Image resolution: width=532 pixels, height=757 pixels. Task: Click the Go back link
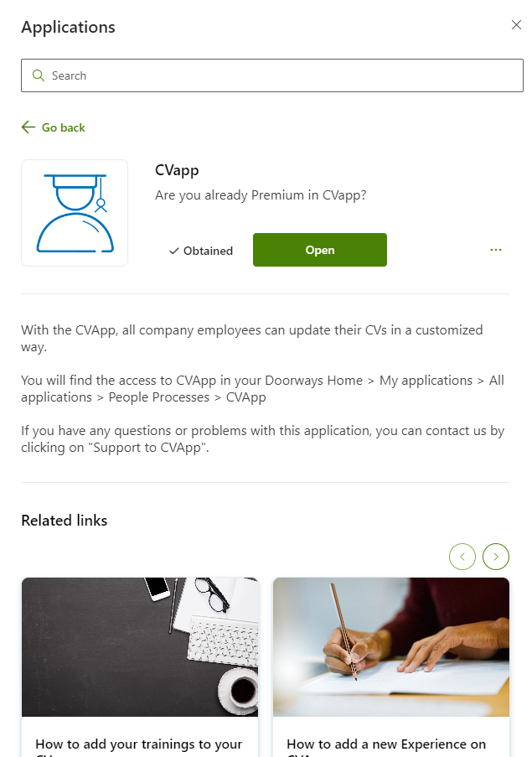click(54, 127)
